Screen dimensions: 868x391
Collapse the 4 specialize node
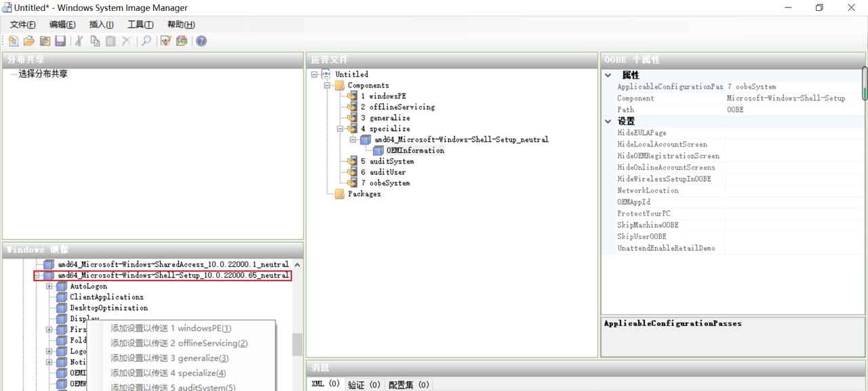(x=340, y=128)
